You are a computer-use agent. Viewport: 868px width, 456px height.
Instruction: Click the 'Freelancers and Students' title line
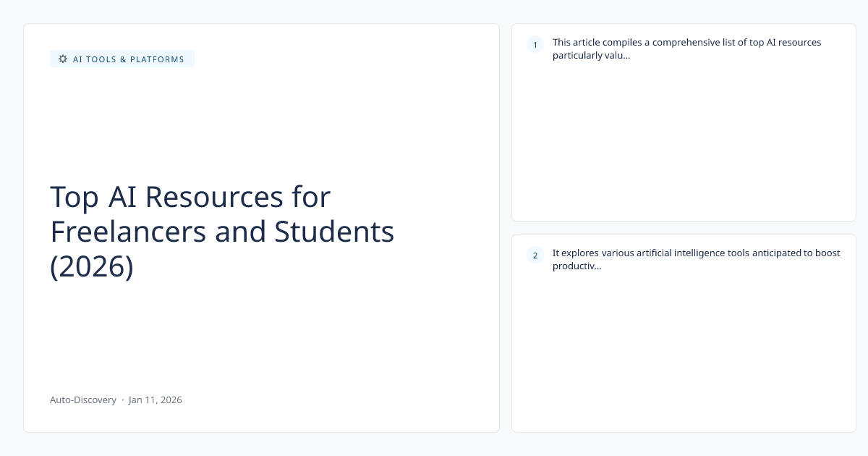[222, 232]
